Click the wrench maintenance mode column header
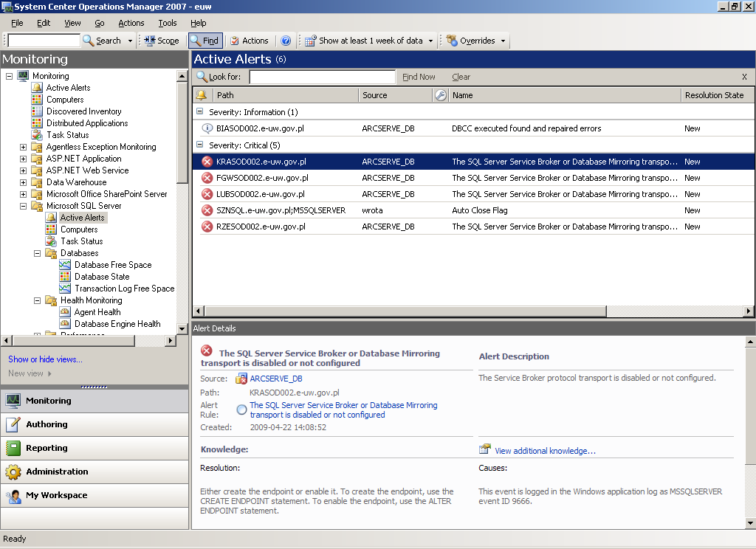 (x=440, y=95)
